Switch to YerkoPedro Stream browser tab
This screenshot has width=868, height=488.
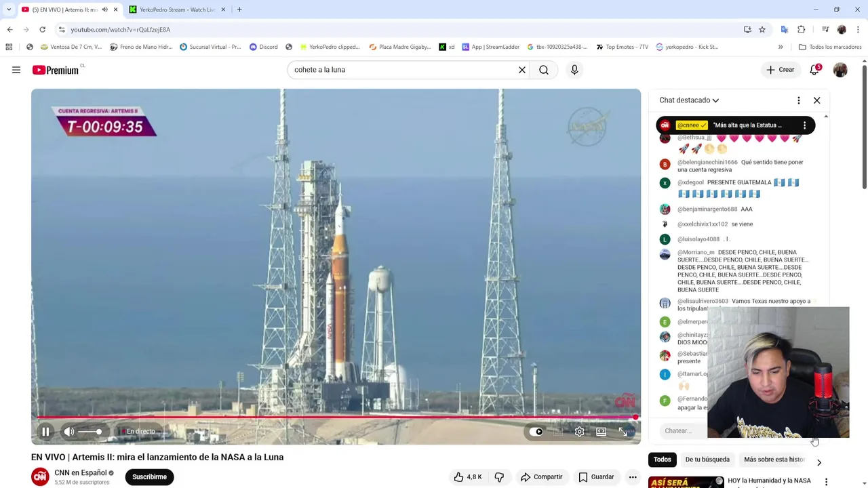point(178,9)
